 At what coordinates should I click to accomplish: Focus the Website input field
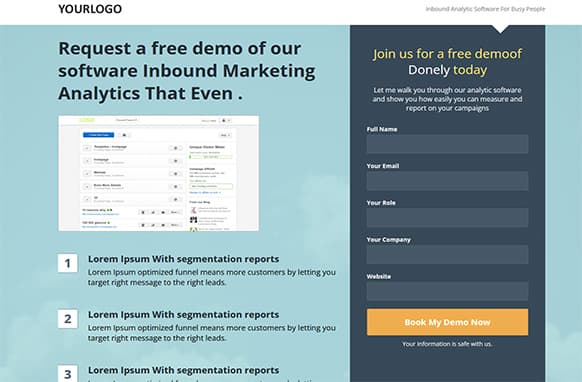[x=447, y=291]
